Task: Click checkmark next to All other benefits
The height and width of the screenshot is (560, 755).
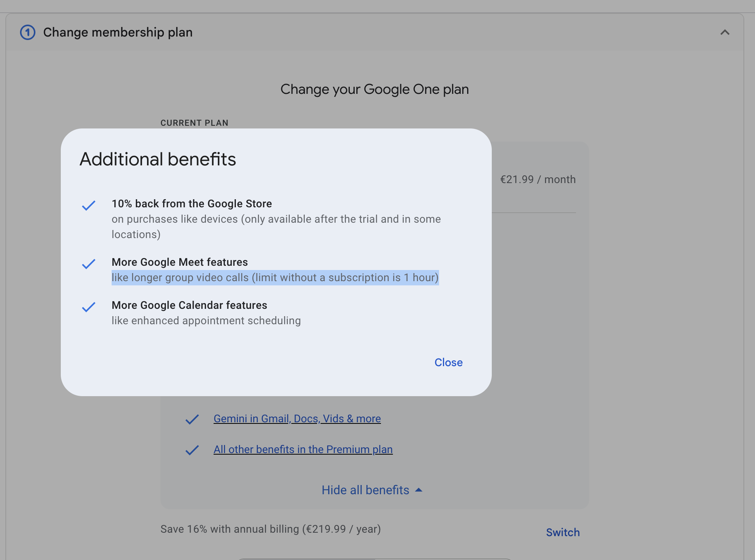Action: point(192,450)
